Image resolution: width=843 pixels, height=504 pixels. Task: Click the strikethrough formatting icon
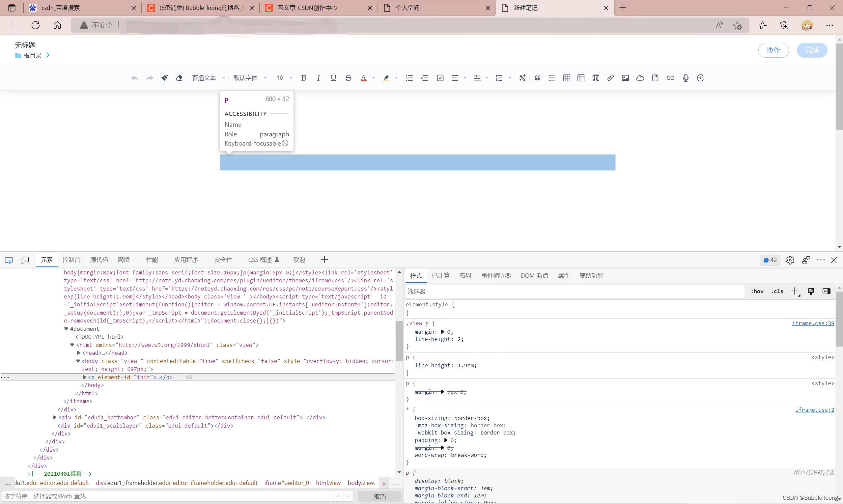tap(348, 78)
